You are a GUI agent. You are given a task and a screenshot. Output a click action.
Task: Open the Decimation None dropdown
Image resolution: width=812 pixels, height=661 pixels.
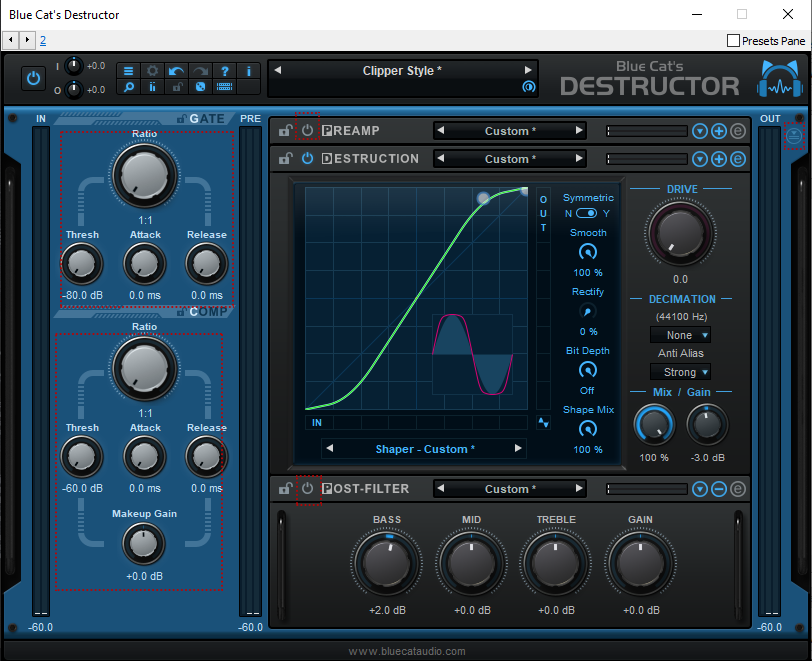680,335
